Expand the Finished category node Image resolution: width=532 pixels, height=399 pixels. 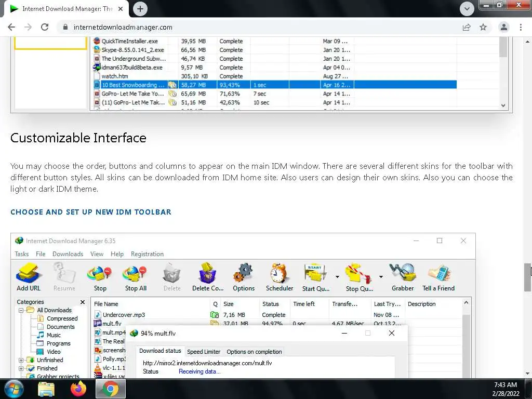[21, 368]
